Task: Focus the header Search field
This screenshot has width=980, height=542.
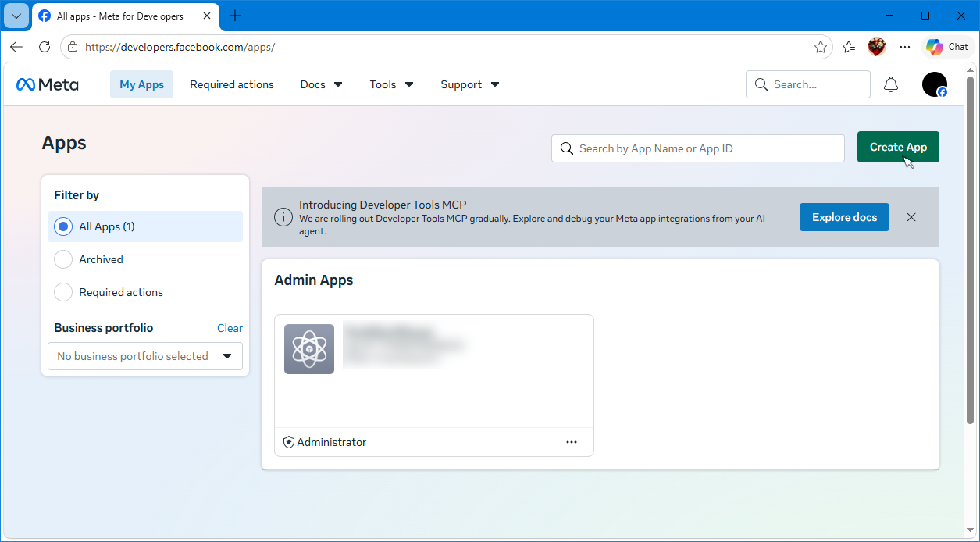Action: [808, 84]
